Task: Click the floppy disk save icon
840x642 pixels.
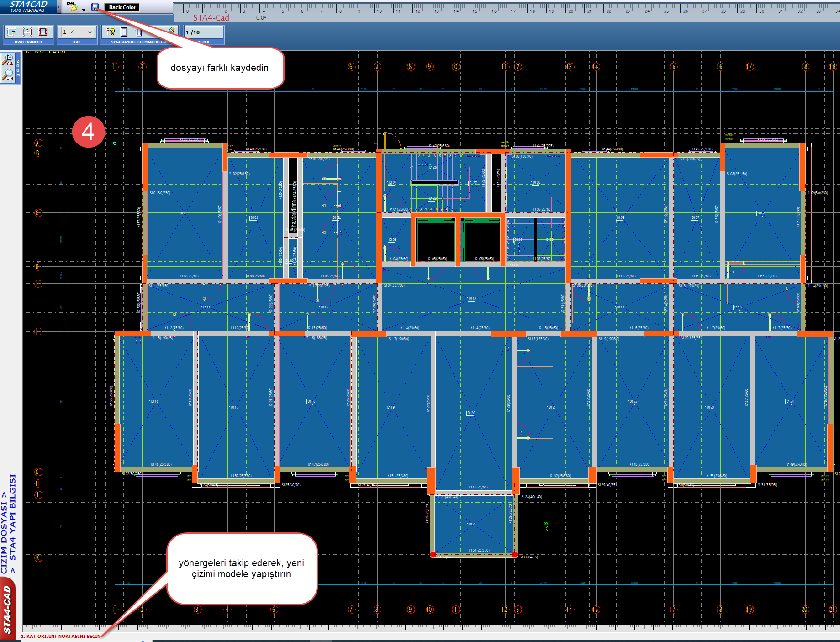Action: click(95, 7)
